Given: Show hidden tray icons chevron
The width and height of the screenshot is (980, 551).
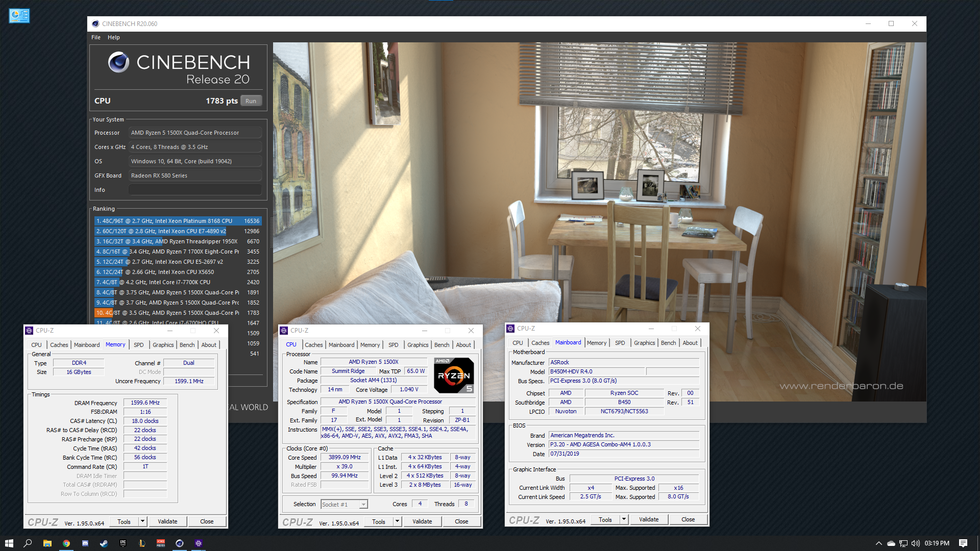Looking at the screenshot, I should click(x=878, y=543).
